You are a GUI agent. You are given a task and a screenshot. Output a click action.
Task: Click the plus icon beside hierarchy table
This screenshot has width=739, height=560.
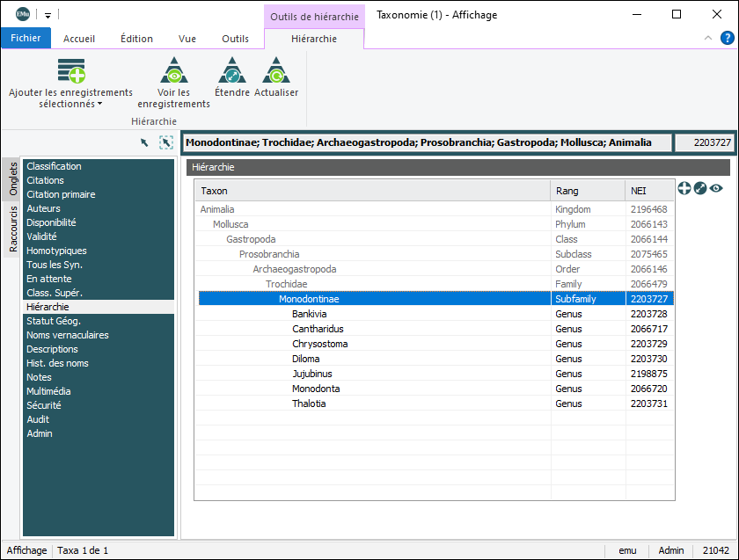coord(684,188)
